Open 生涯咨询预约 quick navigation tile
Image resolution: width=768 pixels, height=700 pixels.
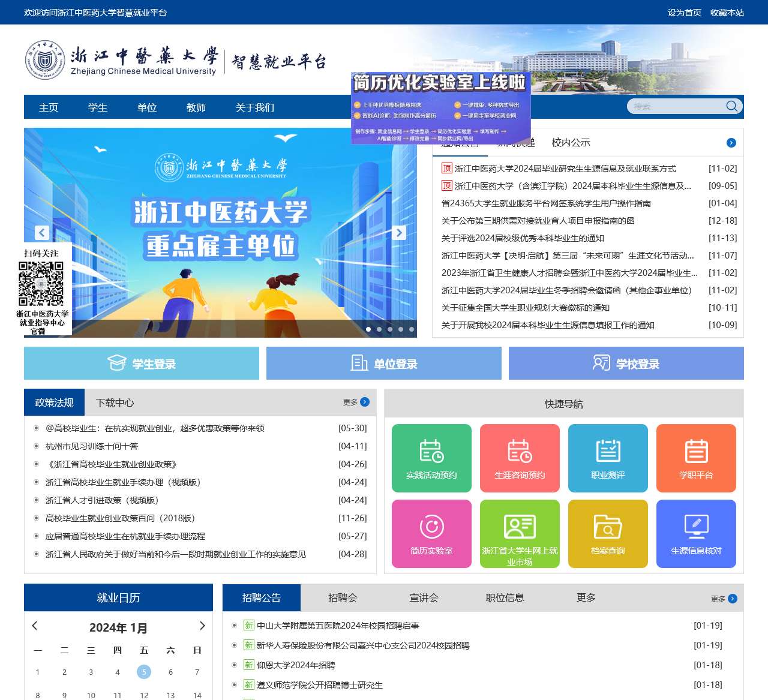[520, 458]
